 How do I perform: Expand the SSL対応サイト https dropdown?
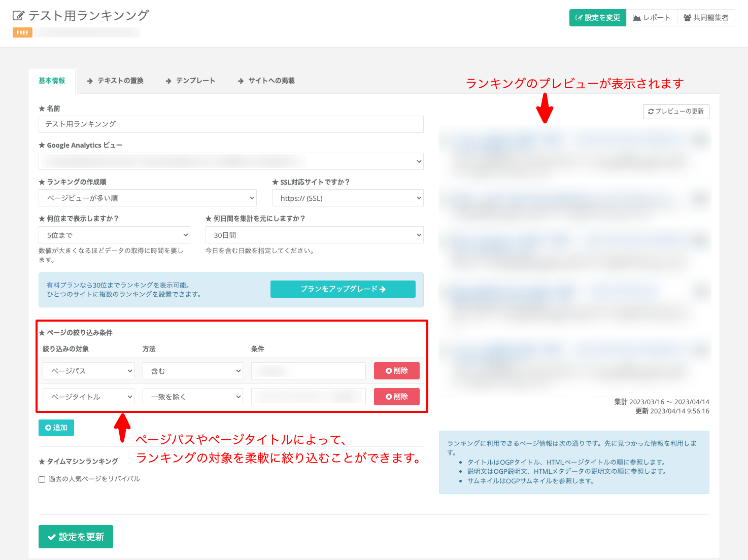[348, 198]
